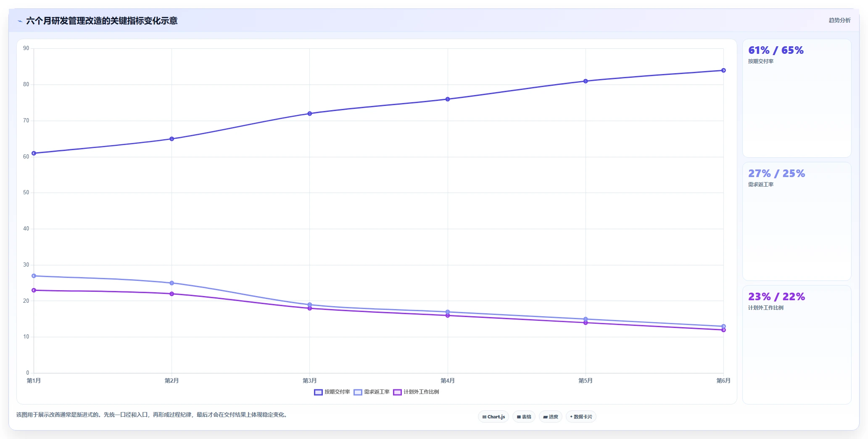Click the 第3月 x-axis label

pyautogui.click(x=310, y=381)
